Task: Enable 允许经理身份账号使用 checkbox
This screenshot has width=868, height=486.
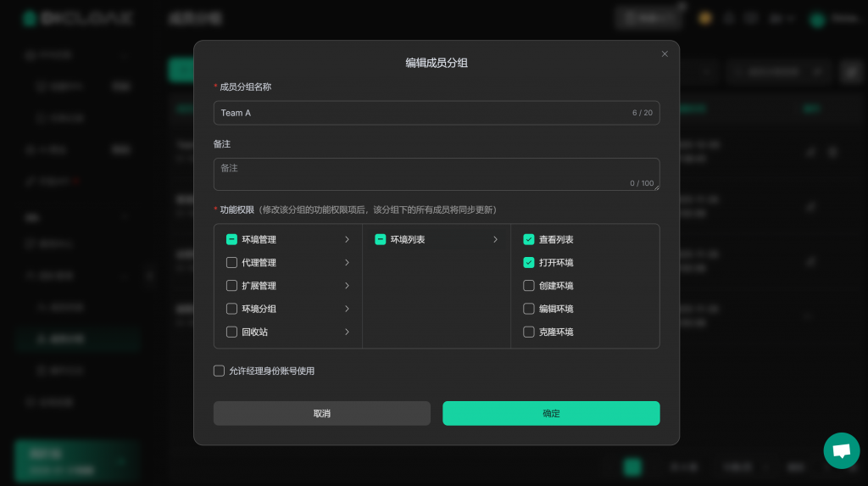Action: 220,371
